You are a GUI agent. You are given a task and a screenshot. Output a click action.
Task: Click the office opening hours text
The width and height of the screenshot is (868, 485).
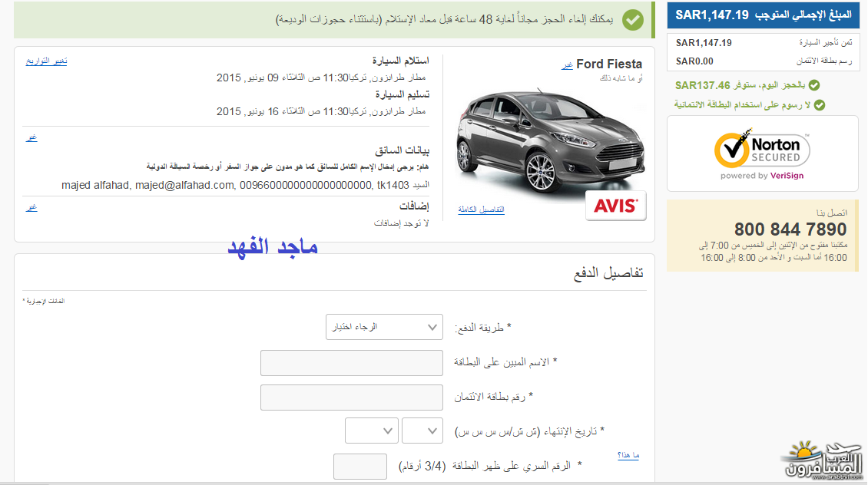(x=774, y=252)
